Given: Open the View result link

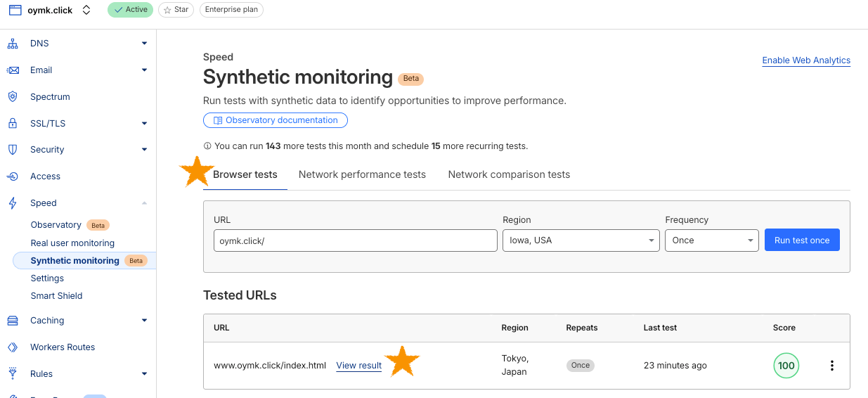Looking at the screenshot, I should (x=358, y=366).
